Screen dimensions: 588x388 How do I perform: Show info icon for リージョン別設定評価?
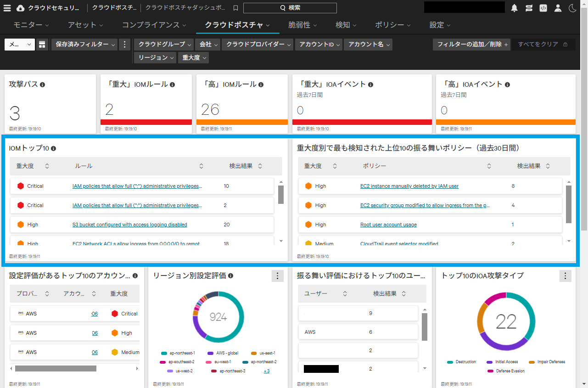(230, 276)
